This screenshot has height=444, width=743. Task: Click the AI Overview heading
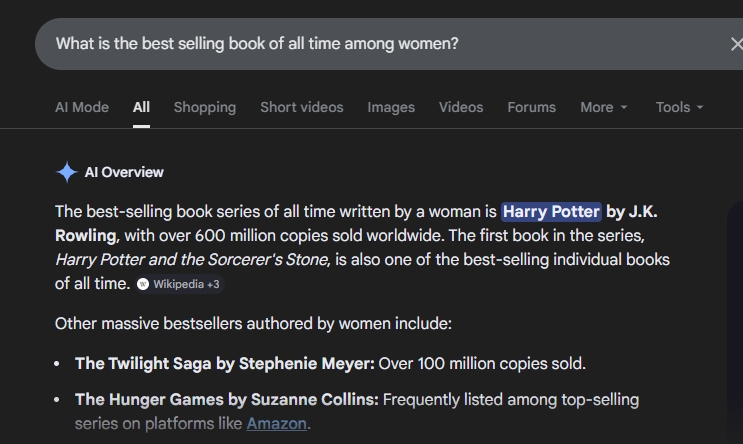click(x=124, y=172)
